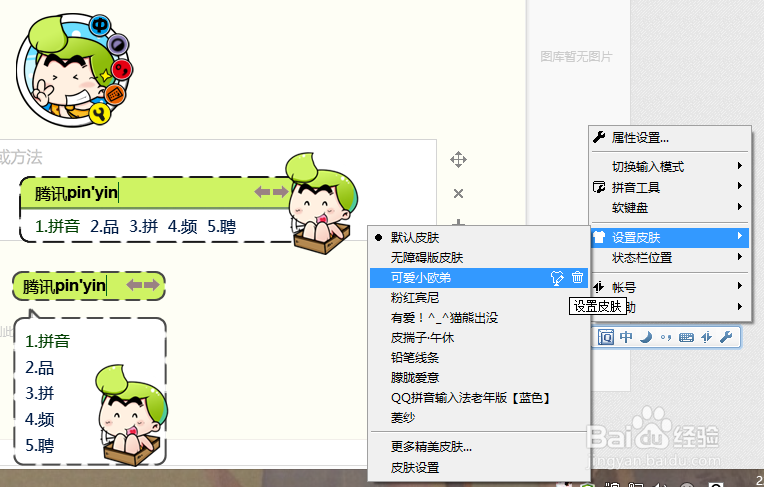Click the skin edit icon on the 可爱小欧弟 row

tap(557, 278)
